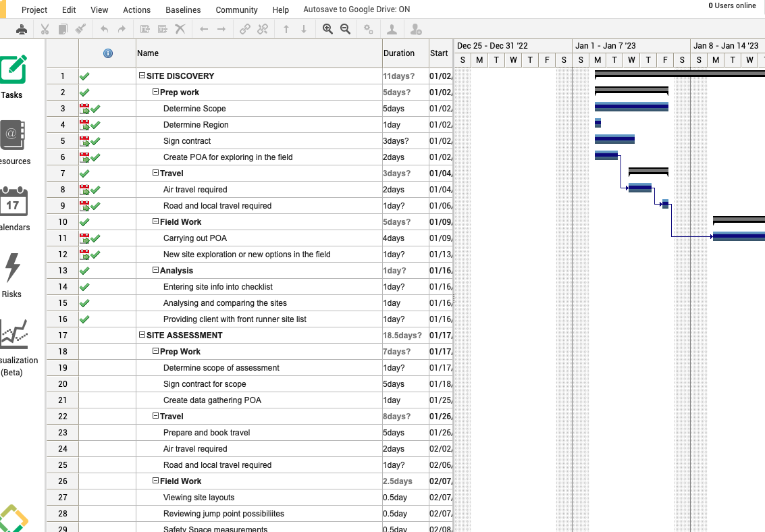This screenshot has width=765, height=532.
Task: Click the second task-list icon beside Delete
Action: point(163,29)
